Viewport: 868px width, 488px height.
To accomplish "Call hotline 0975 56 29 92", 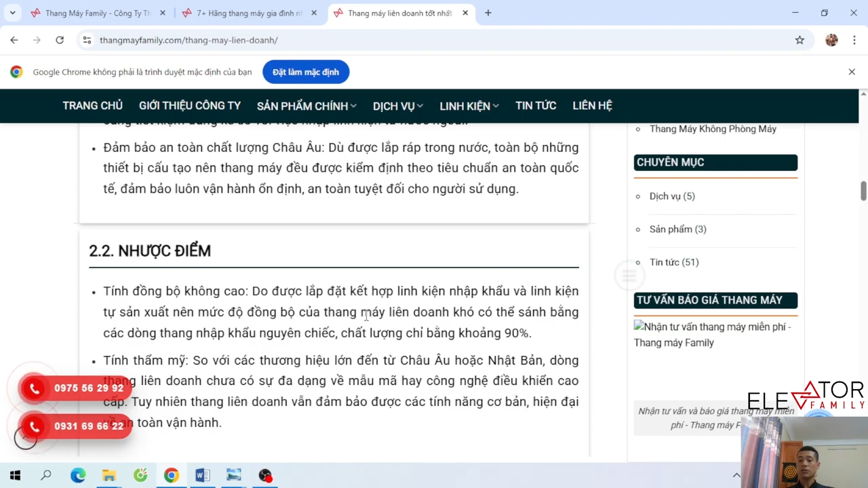I will [x=75, y=388].
